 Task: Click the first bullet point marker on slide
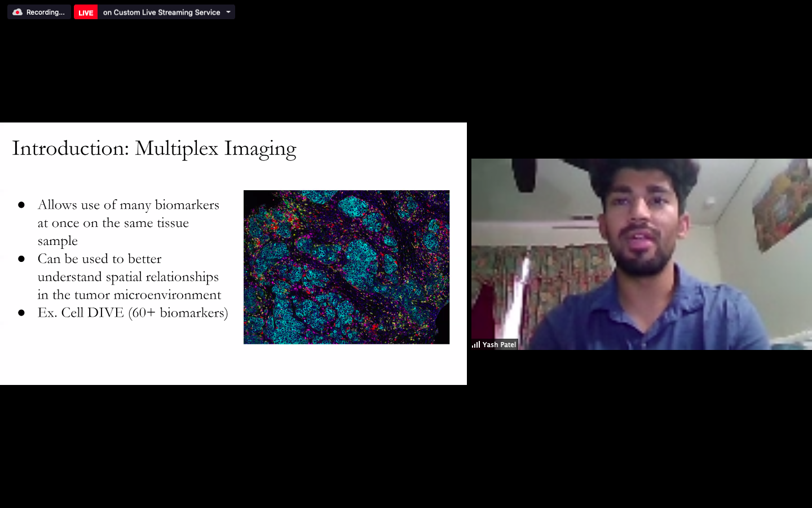(x=21, y=205)
